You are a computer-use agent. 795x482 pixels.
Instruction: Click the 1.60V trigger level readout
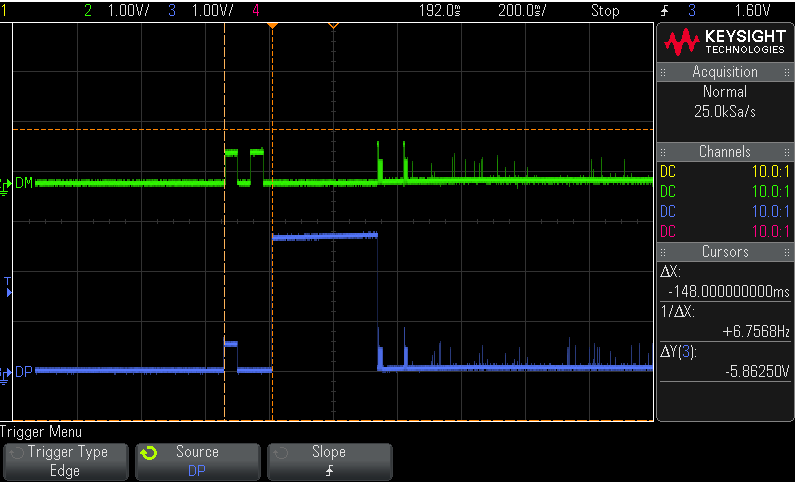[752, 11]
